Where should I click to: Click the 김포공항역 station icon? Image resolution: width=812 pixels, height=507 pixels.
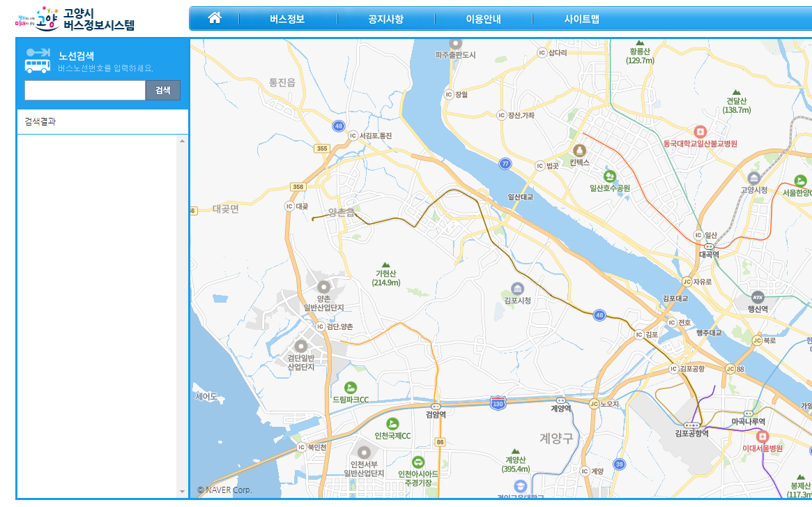692,425
